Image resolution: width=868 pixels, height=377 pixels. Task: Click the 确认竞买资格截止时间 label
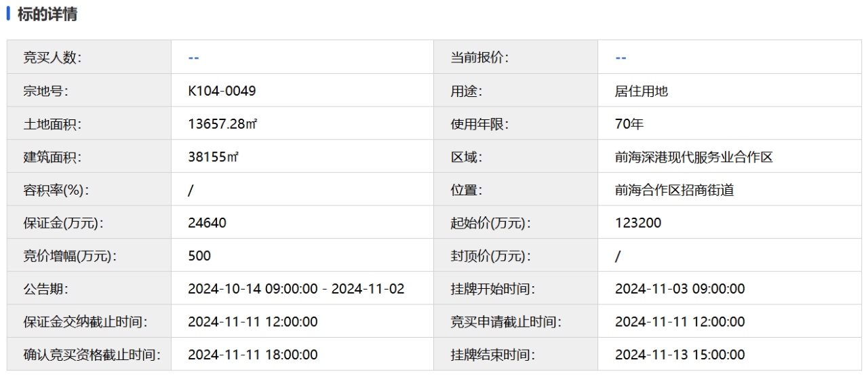click(x=92, y=355)
